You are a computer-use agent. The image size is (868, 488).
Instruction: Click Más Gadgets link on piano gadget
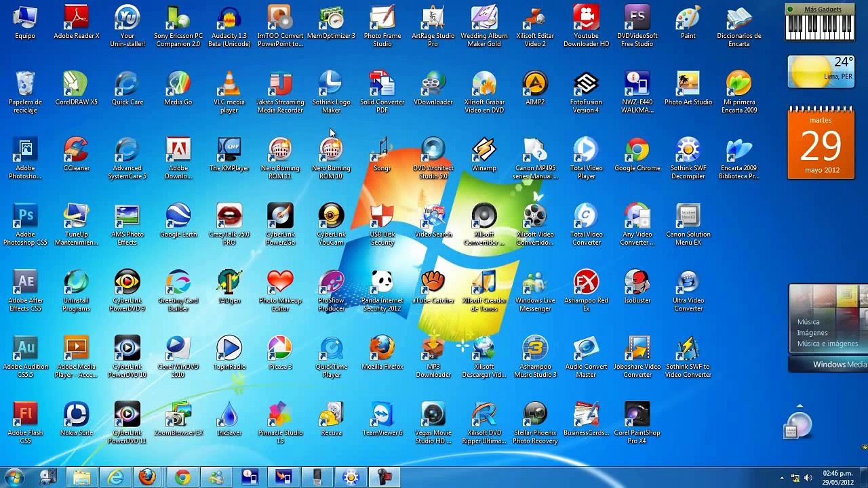823,9
